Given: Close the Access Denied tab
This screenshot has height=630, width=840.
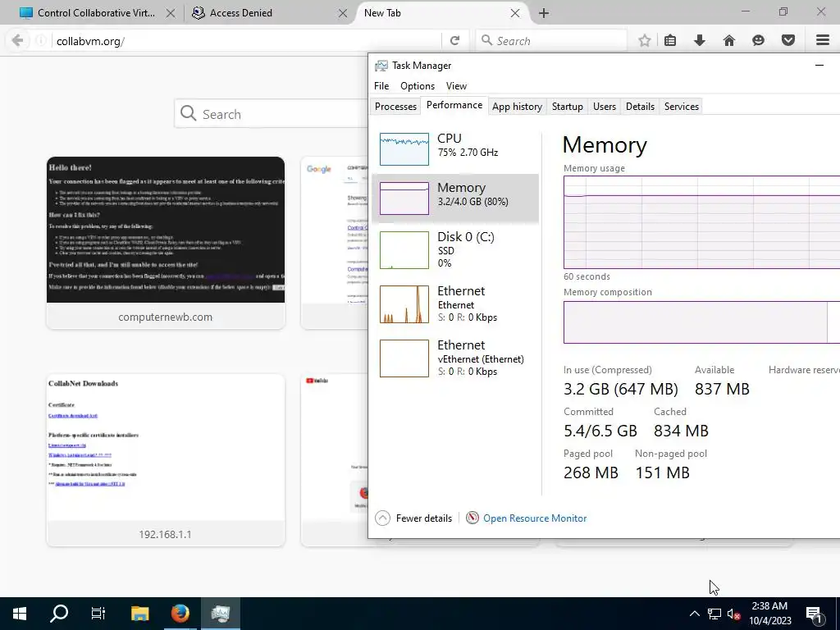Looking at the screenshot, I should pos(343,13).
